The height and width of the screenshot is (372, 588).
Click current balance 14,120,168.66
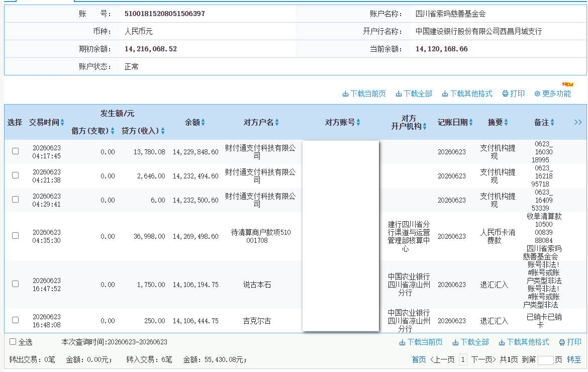tap(441, 49)
